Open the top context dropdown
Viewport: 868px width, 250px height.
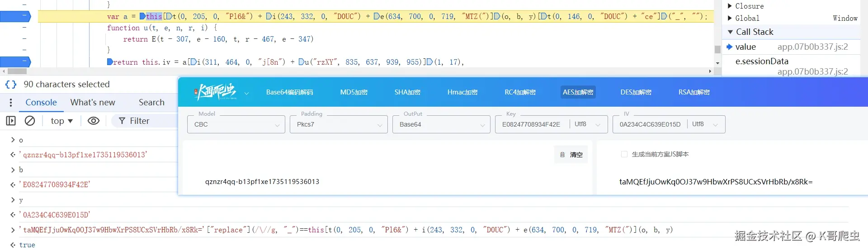tap(61, 121)
